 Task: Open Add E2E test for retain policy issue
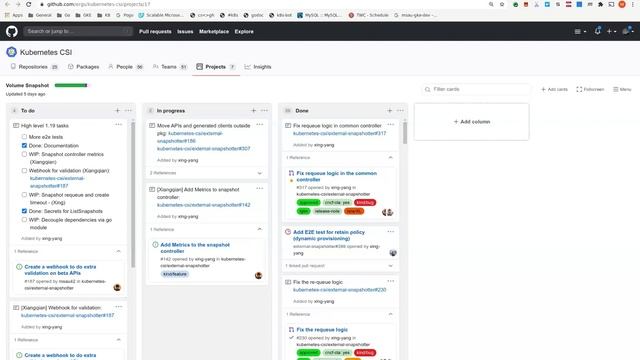pos(329,235)
